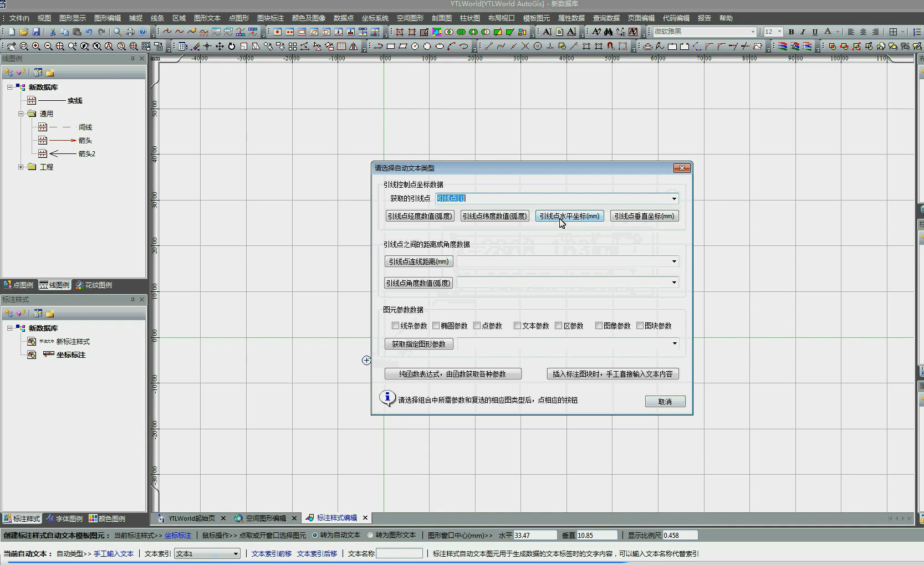Viewport: 924px width, 565px height.
Task: Enable the 区参数 checkbox
Action: pyautogui.click(x=559, y=326)
